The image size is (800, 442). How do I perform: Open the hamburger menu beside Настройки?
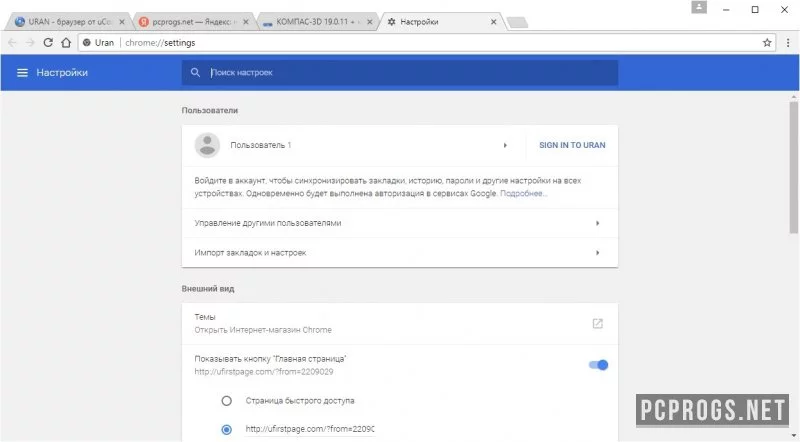pos(22,72)
